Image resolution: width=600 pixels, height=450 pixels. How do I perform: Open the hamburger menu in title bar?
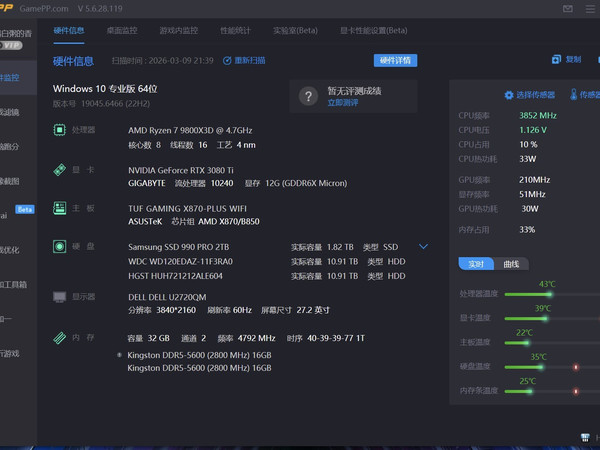click(590, 9)
